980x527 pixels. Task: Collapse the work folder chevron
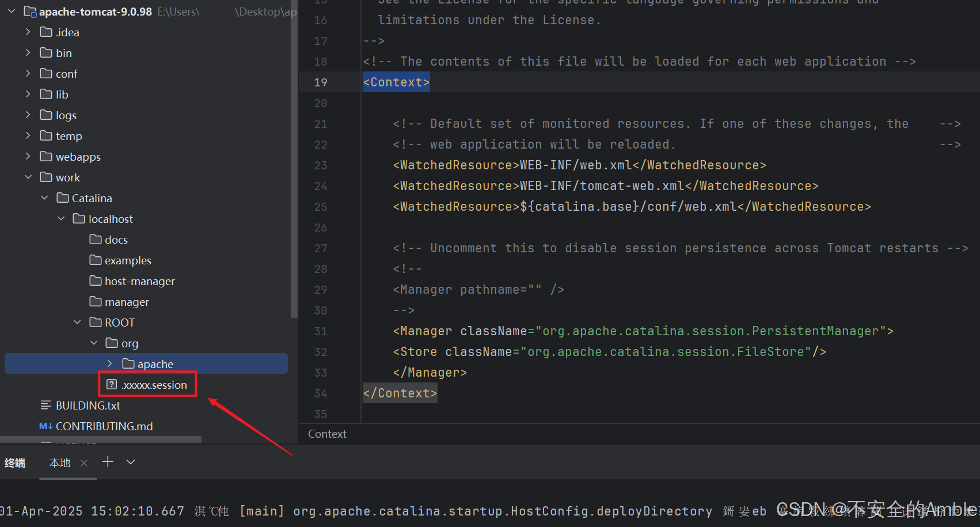[x=28, y=177]
